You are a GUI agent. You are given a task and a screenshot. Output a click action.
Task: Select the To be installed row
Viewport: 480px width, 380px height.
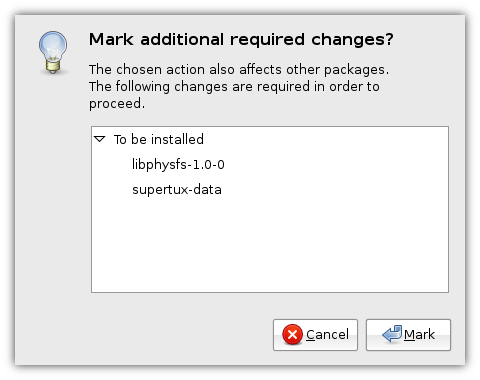tap(270, 139)
